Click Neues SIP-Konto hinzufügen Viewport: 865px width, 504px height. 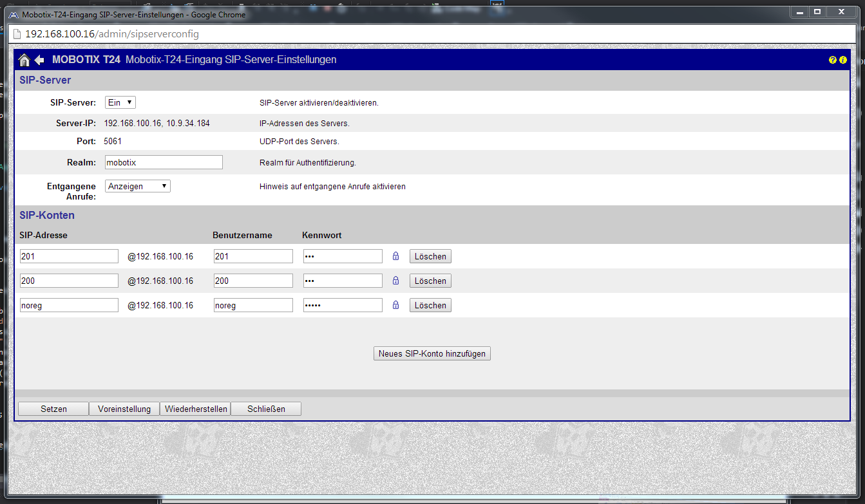coord(432,353)
